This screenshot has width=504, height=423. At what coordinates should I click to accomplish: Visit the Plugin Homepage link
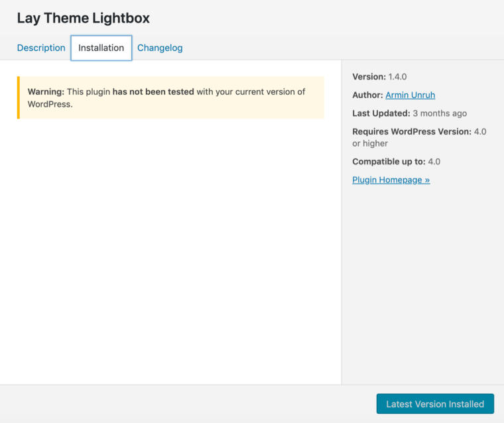pyautogui.click(x=391, y=180)
